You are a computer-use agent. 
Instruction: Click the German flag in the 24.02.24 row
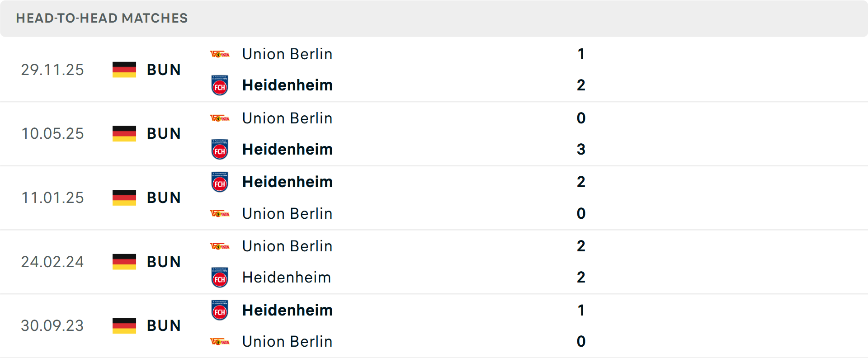point(123,261)
